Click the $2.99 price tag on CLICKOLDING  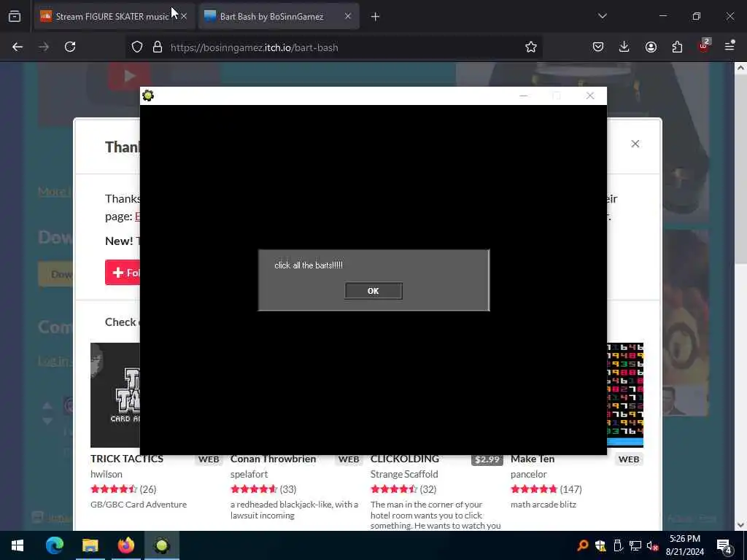pyautogui.click(x=487, y=459)
